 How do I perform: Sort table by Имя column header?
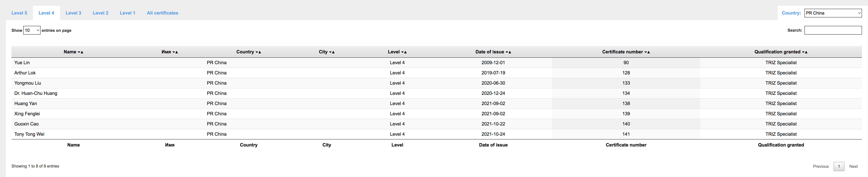(x=170, y=52)
